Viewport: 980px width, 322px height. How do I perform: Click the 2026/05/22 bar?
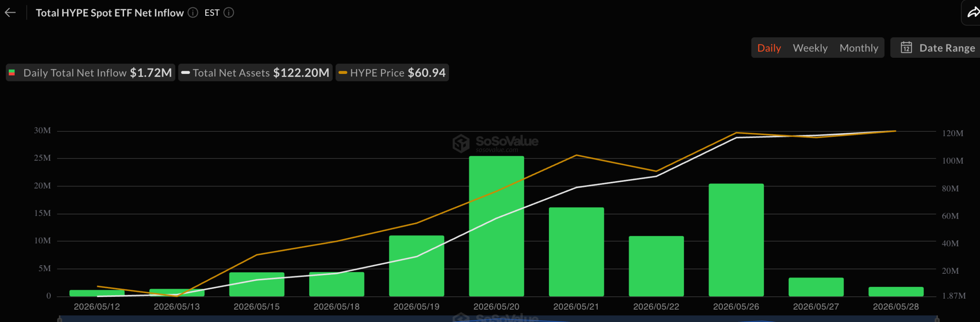[656, 266]
